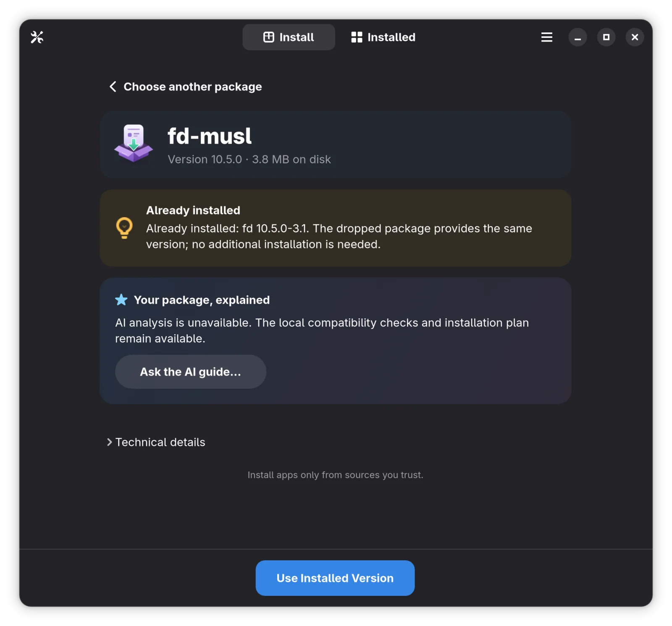Select the fd-musl package title

click(x=210, y=136)
